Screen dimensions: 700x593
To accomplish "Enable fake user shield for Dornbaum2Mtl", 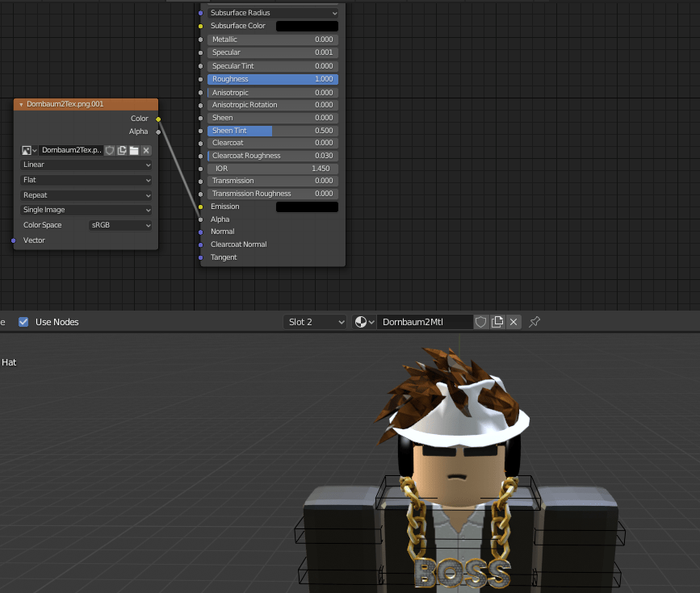I will click(x=481, y=321).
